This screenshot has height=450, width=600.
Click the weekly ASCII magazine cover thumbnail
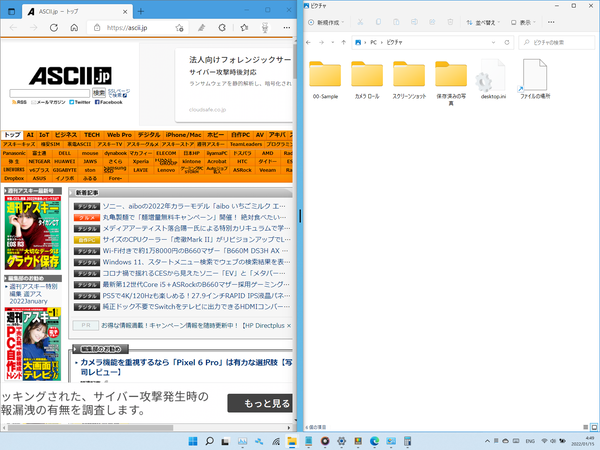click(33, 232)
